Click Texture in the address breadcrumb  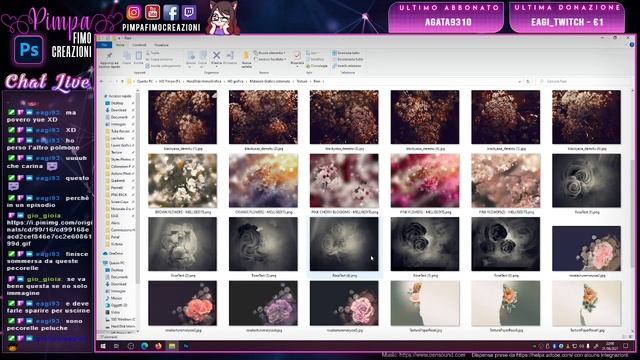click(302, 82)
